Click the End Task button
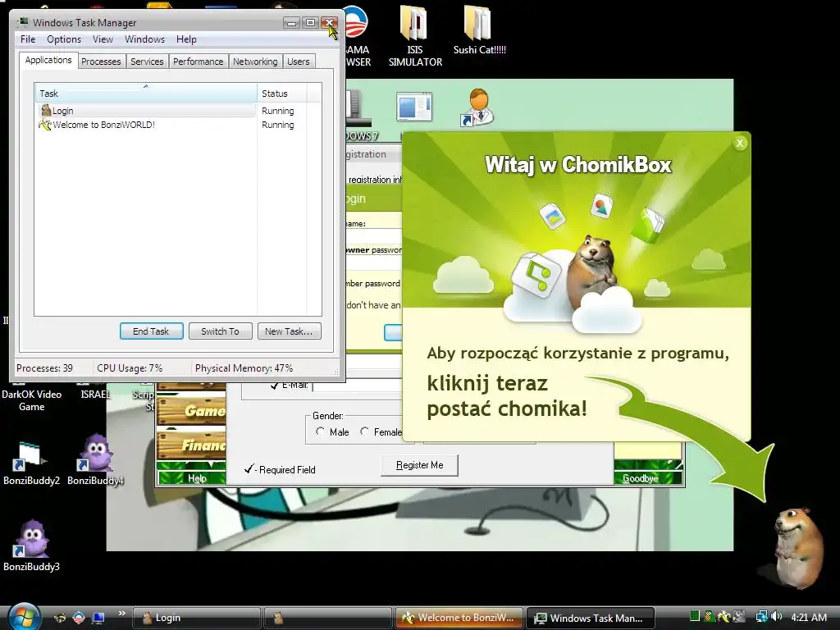 pyautogui.click(x=151, y=331)
